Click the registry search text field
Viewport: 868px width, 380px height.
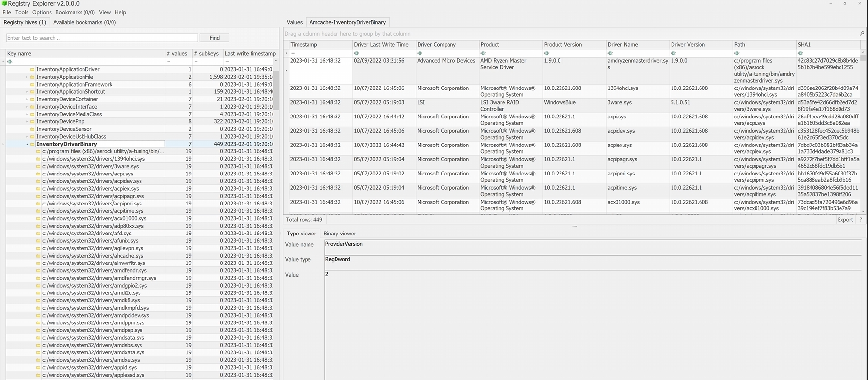pos(102,38)
